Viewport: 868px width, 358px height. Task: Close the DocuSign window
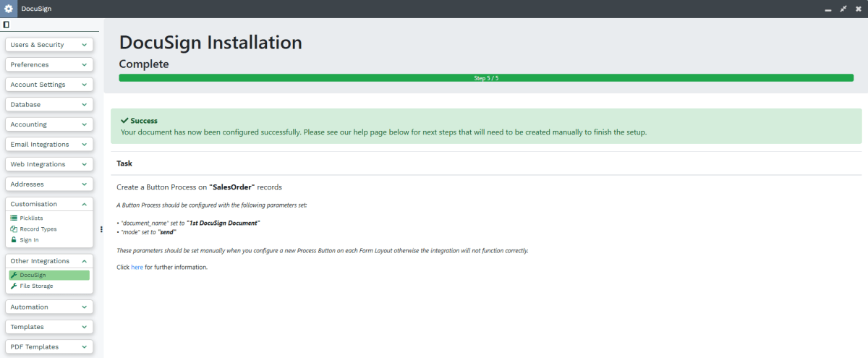(859, 9)
